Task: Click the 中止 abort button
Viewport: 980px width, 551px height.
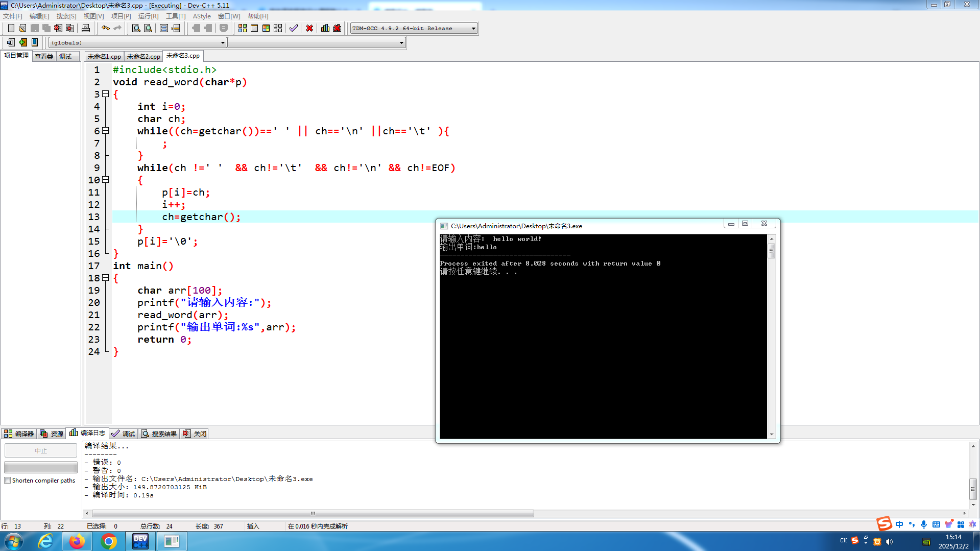Action: [x=41, y=450]
